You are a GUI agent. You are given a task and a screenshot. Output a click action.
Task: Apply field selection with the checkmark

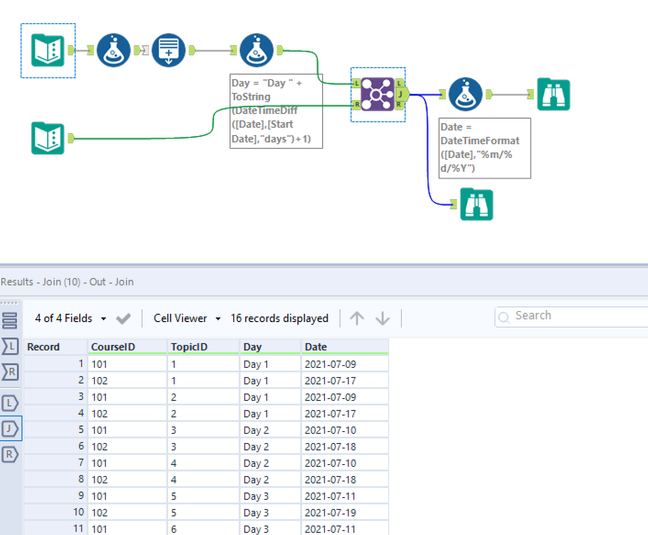pyautogui.click(x=123, y=319)
